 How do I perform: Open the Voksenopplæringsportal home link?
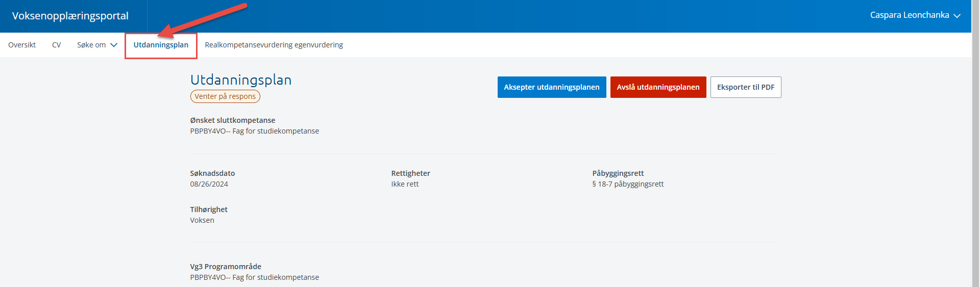coord(70,16)
